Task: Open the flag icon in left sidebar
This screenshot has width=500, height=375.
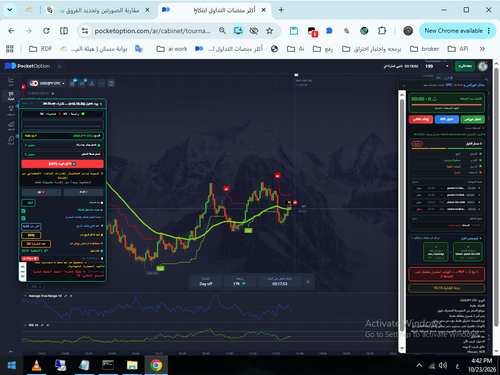Action: 11,96
